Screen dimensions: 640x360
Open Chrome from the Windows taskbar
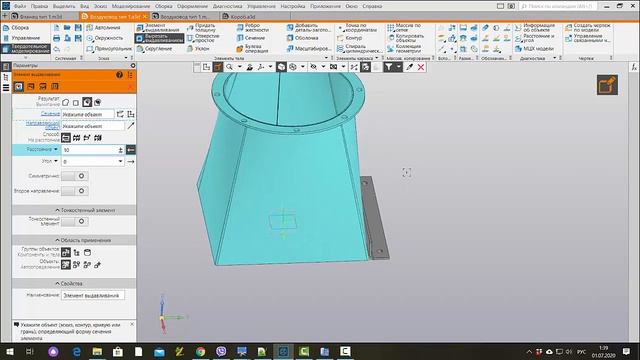[x=200, y=351]
